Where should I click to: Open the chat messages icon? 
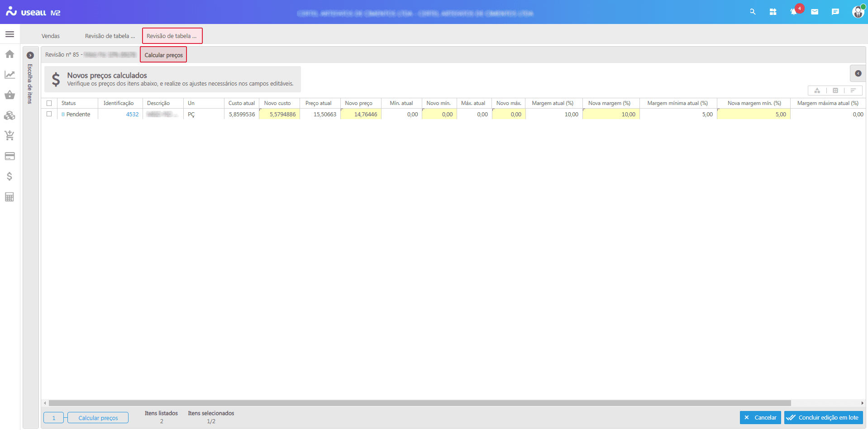tap(835, 12)
